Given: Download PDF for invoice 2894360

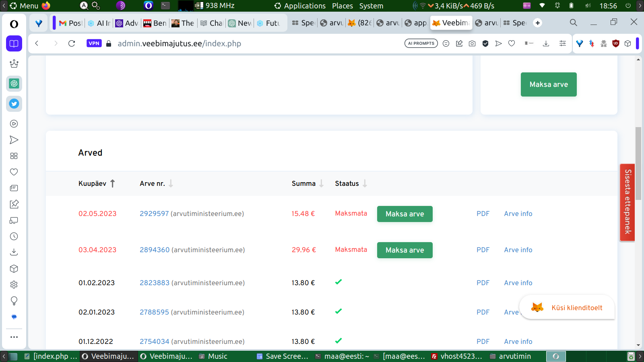Looking at the screenshot, I should (x=483, y=250).
